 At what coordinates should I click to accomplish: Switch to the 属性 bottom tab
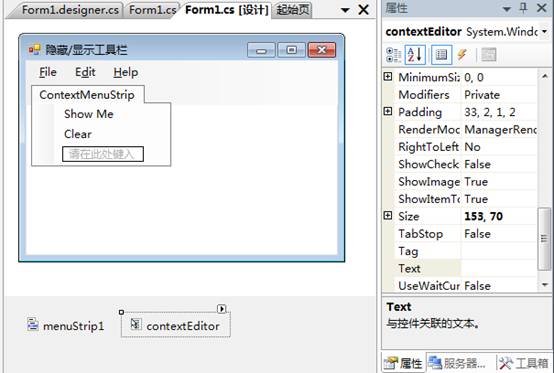pyautogui.click(x=403, y=363)
